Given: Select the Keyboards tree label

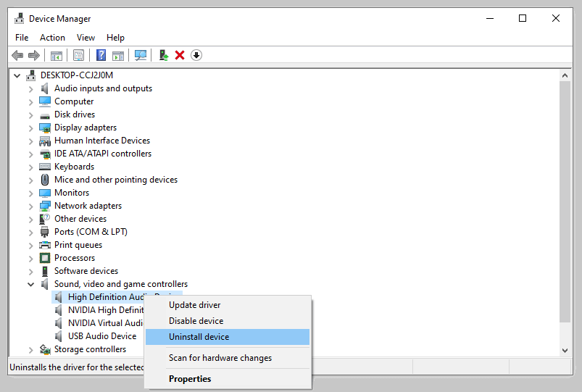Looking at the screenshot, I should point(74,167).
